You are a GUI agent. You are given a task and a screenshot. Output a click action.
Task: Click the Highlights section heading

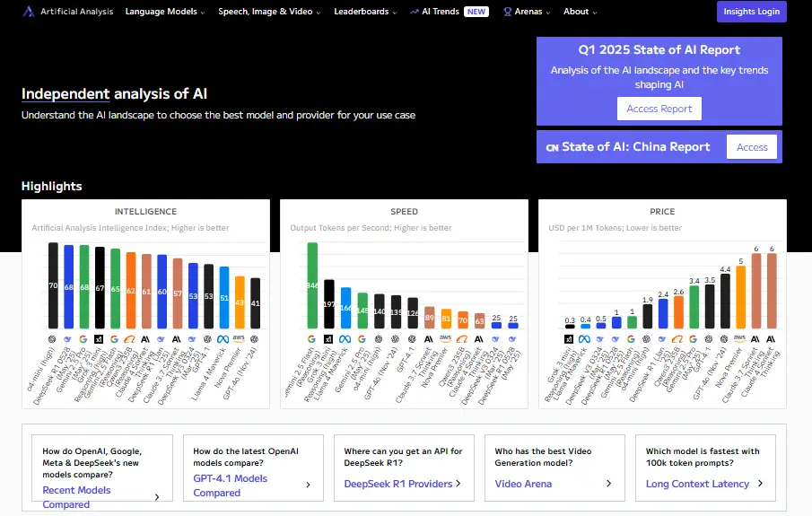(52, 186)
